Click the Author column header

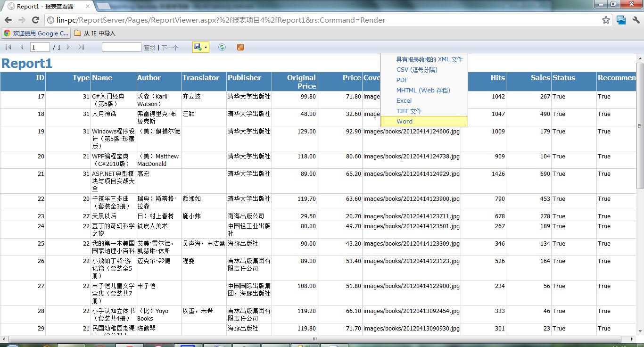(x=159, y=82)
